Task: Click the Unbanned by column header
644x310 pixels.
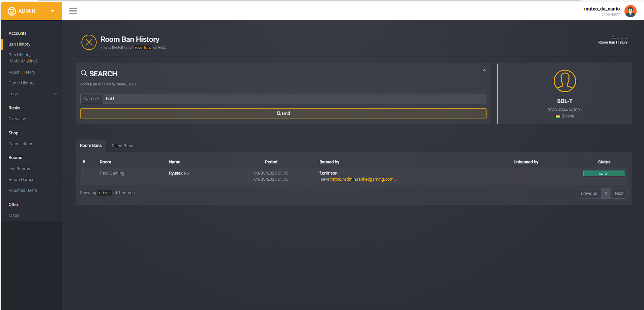Action: click(x=526, y=162)
